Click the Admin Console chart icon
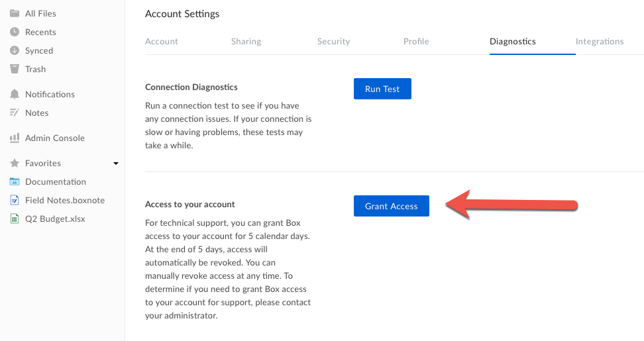Viewport: 644px width, 341px height. coord(15,138)
